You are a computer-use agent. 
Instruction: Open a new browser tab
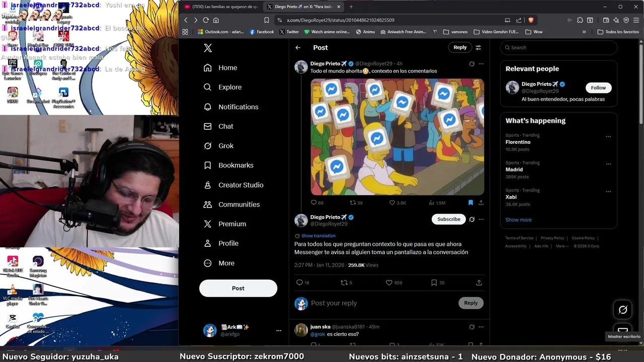[351, 7]
